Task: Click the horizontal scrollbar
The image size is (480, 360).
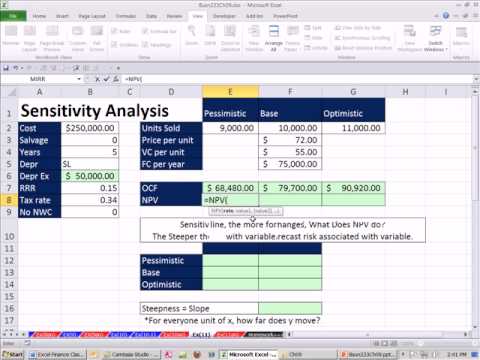Action: click(x=378, y=334)
